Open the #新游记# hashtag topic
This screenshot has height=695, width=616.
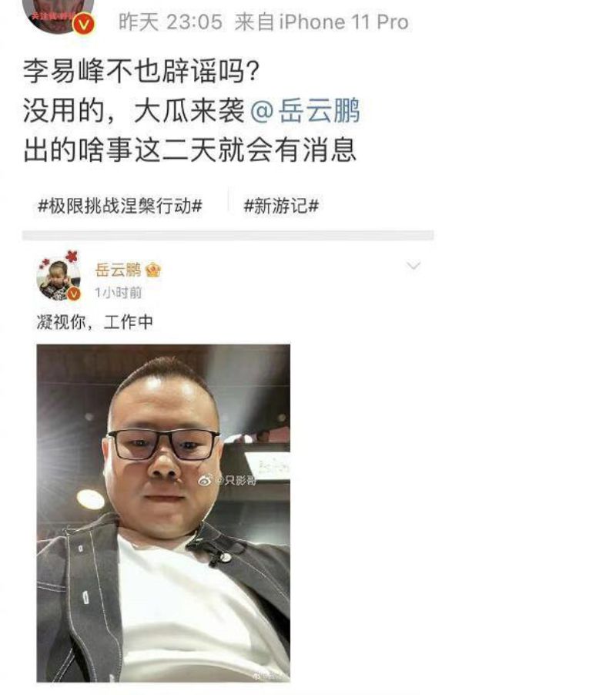pos(281,206)
